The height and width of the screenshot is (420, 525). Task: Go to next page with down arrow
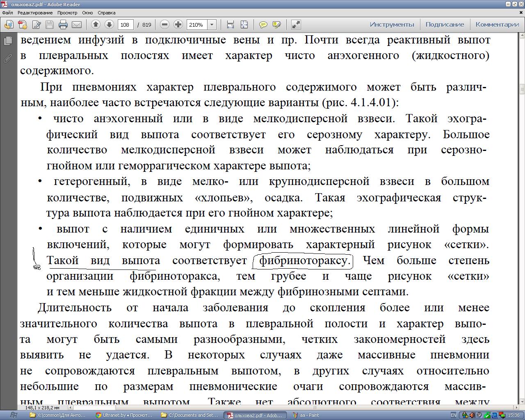[x=109, y=25]
